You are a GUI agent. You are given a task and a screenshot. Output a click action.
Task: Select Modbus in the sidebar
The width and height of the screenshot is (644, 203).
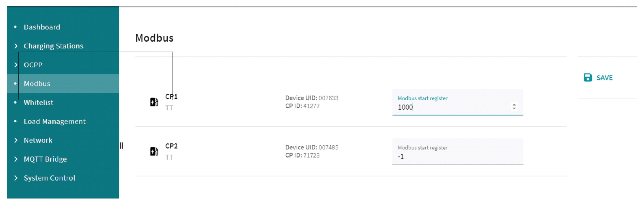37,84
